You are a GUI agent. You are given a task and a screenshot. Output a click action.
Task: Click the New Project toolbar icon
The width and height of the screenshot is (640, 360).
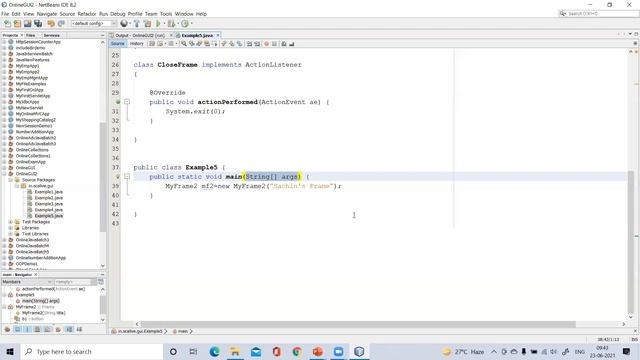(18, 24)
